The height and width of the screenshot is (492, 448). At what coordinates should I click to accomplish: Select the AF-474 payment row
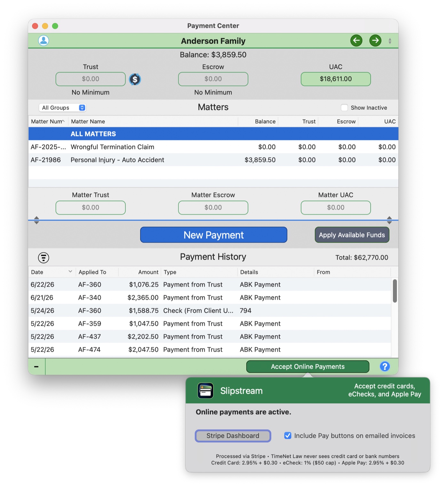(x=210, y=350)
